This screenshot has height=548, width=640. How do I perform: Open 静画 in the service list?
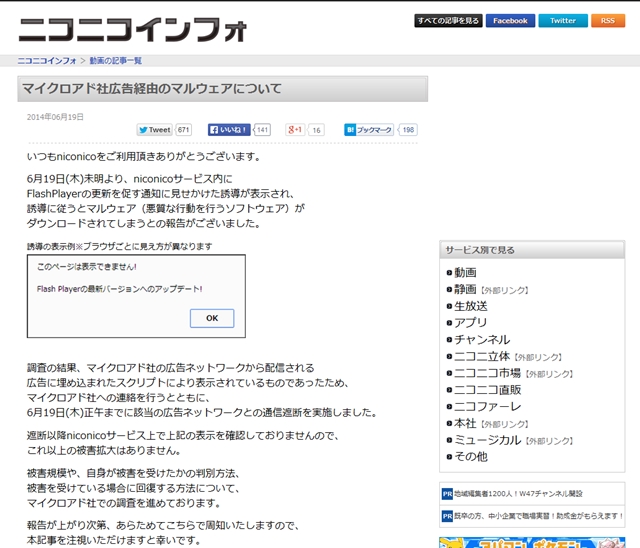[x=465, y=289]
